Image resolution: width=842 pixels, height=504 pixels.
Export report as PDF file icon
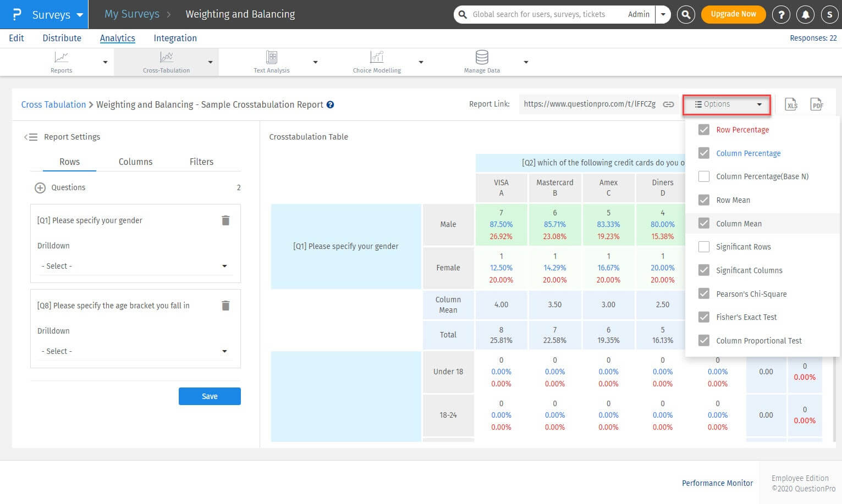tap(817, 104)
